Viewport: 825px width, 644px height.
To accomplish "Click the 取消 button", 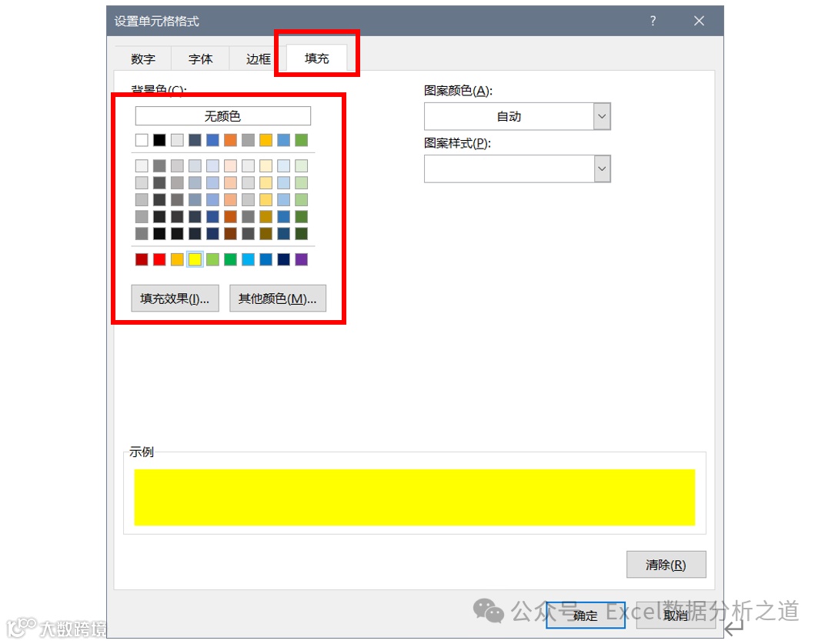I will (x=676, y=615).
